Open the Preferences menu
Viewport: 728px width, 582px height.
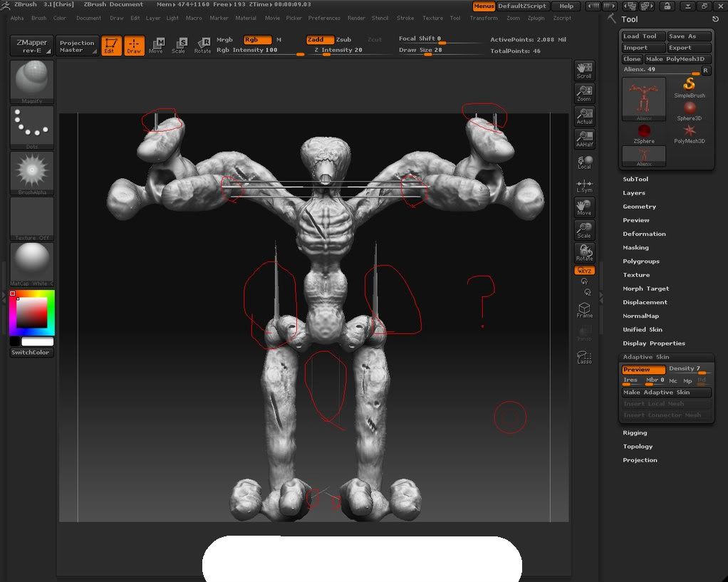pos(324,18)
